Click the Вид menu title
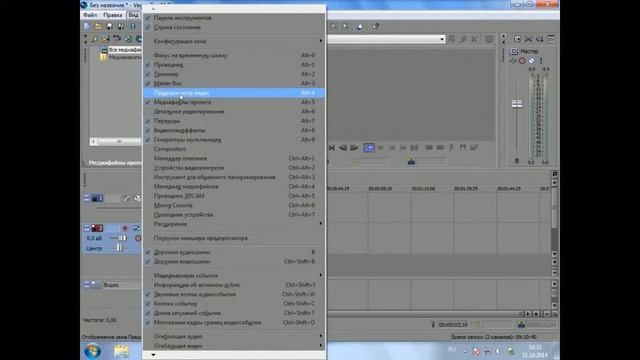 click(x=133, y=15)
